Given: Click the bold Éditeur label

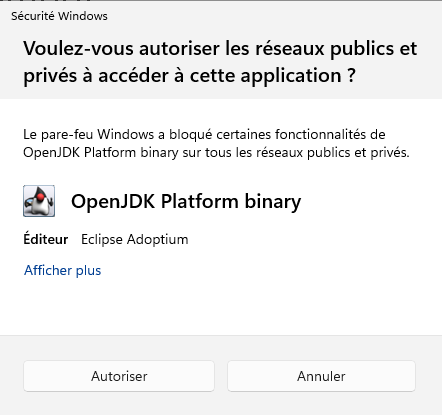Looking at the screenshot, I should [46, 239].
